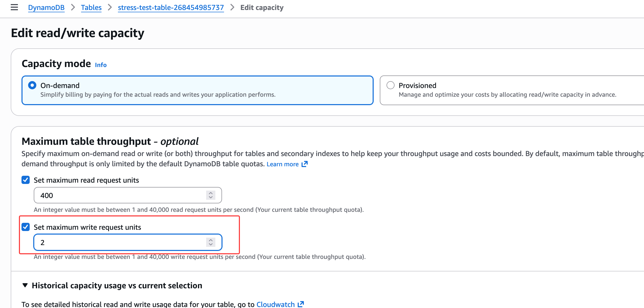The image size is (644, 308).
Task: Increment the write request units stepper
Action: coord(211,240)
